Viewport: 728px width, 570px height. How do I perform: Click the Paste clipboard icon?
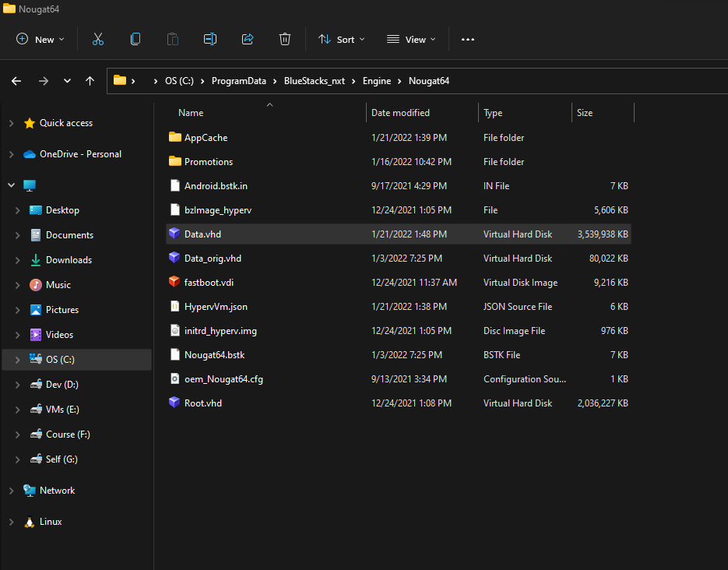(173, 40)
